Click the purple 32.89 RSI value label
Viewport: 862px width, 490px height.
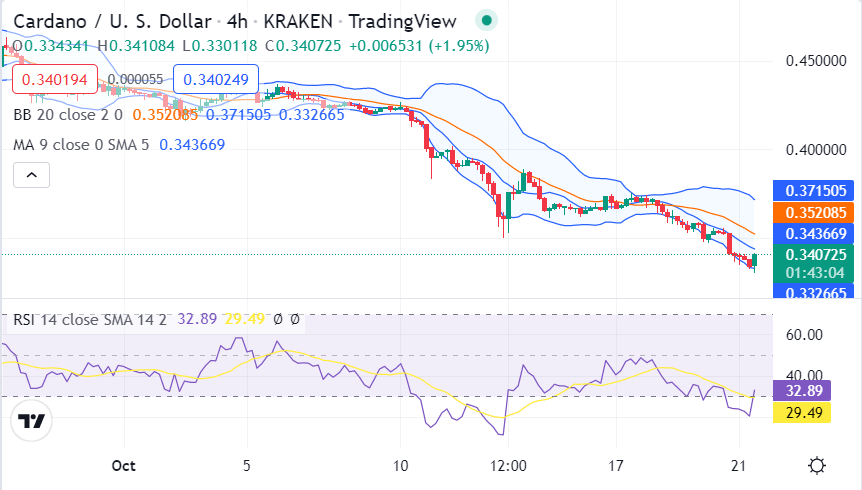[x=802, y=390]
